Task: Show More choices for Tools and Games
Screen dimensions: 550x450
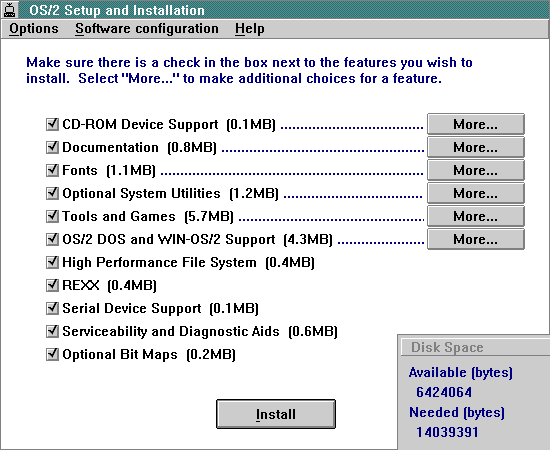Action: click(x=476, y=216)
